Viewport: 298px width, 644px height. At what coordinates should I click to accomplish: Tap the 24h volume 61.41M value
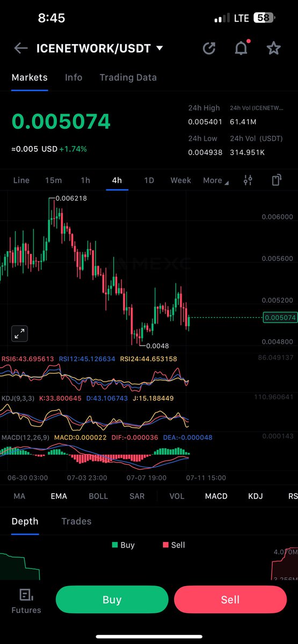243,122
